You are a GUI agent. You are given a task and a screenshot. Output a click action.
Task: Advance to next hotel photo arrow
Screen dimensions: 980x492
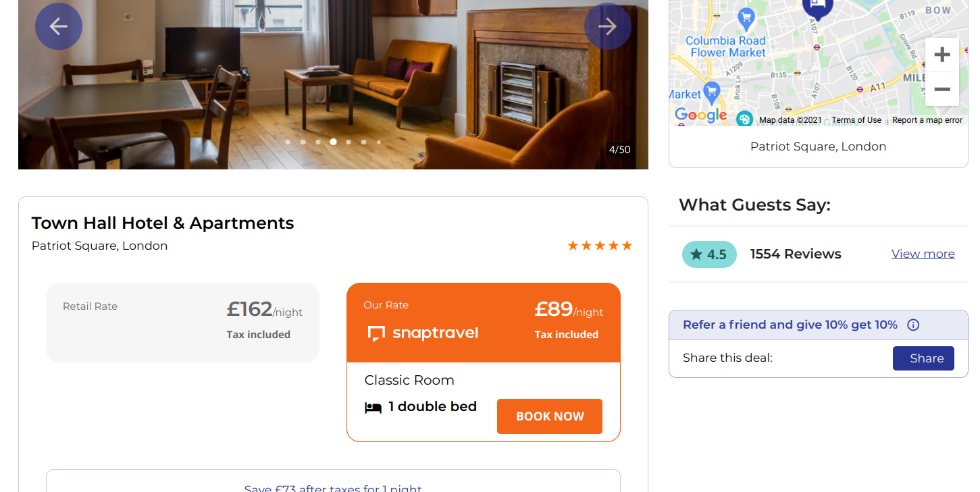608,26
